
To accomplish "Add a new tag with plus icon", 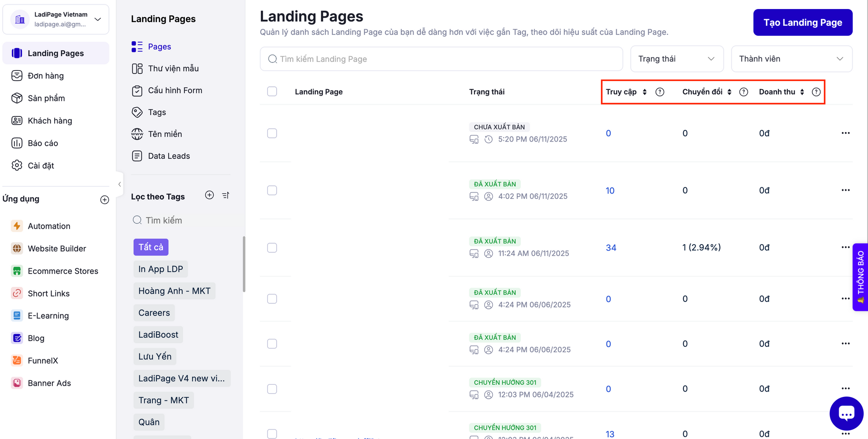I will [209, 195].
